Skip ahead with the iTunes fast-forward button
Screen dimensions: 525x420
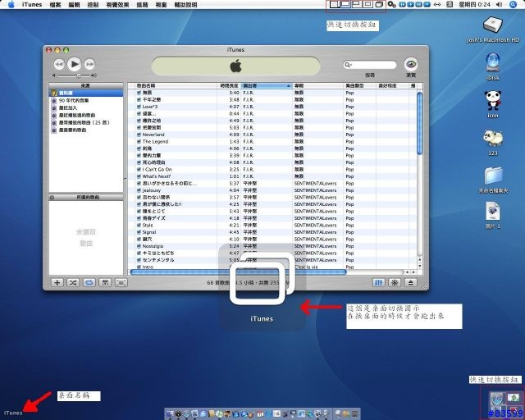point(89,64)
